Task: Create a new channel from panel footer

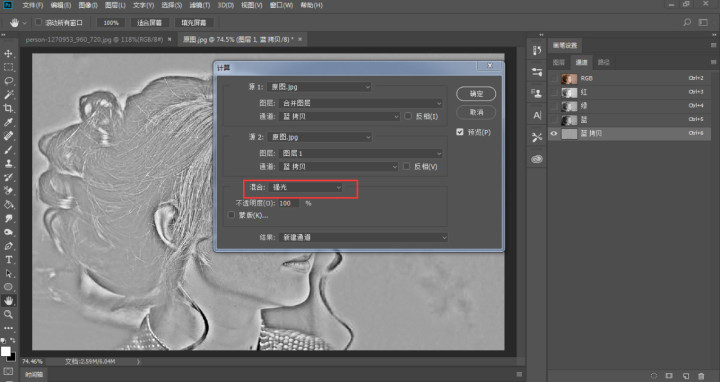Action: [686, 376]
